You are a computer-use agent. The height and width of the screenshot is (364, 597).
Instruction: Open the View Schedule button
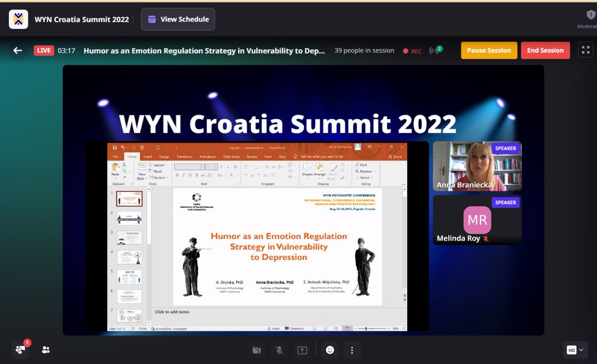(178, 19)
